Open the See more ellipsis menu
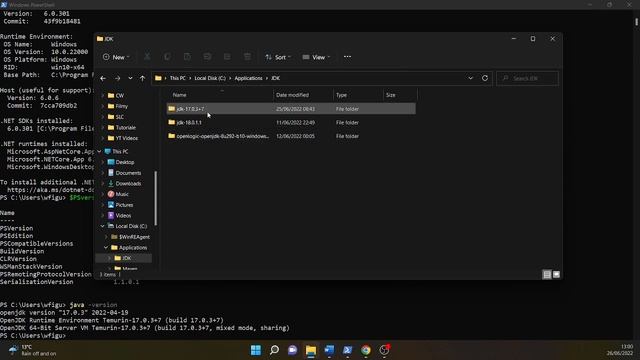This screenshot has height=360, width=640. [347, 57]
